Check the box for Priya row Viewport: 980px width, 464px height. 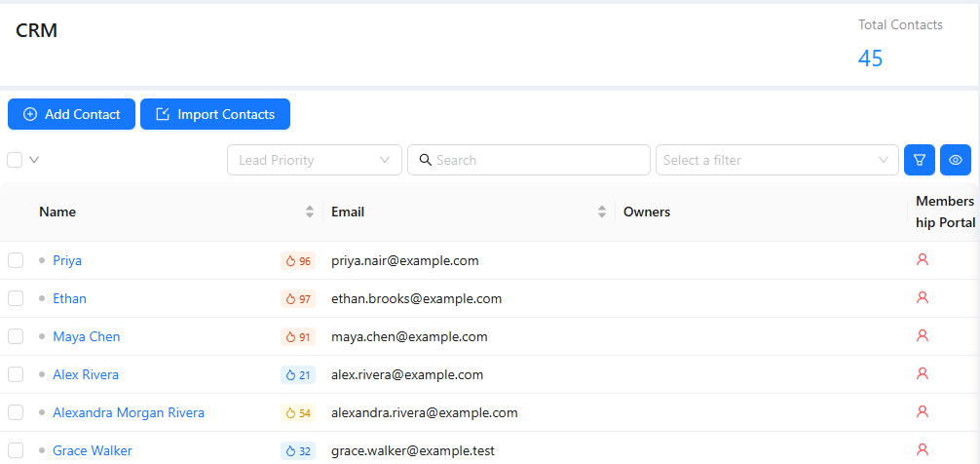[16, 261]
